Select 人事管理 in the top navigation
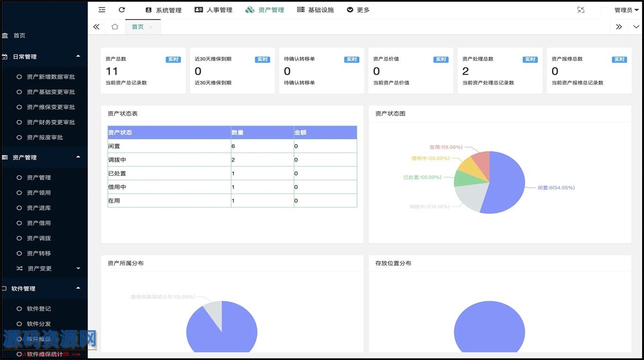 pyautogui.click(x=214, y=10)
